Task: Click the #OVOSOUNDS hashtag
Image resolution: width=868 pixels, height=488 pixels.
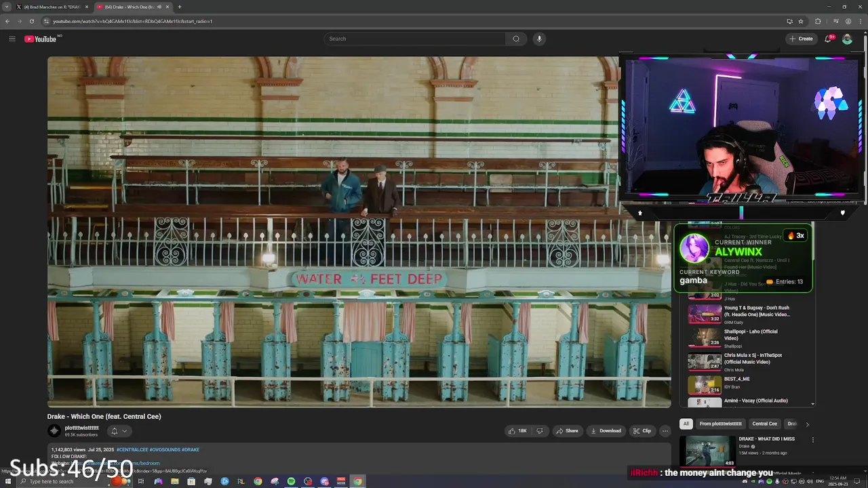Action: coord(165,449)
